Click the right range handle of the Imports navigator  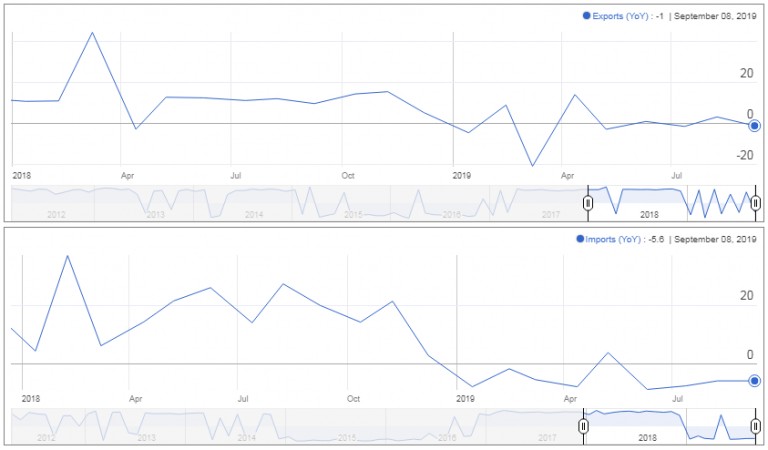point(755,426)
